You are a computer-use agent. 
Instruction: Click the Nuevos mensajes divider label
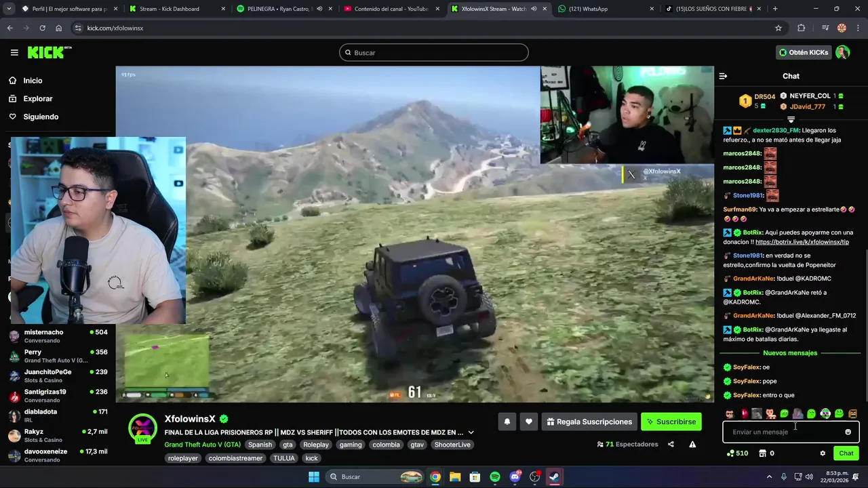pyautogui.click(x=790, y=353)
